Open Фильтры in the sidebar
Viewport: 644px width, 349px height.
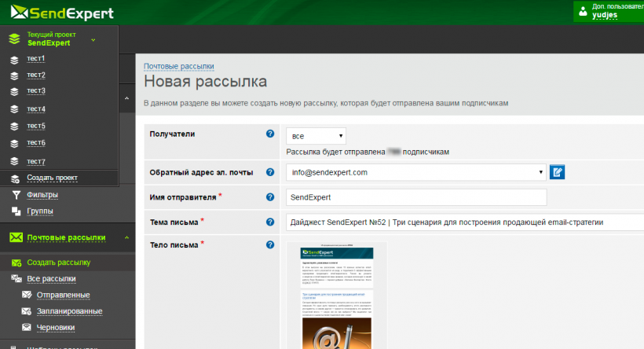click(x=42, y=194)
